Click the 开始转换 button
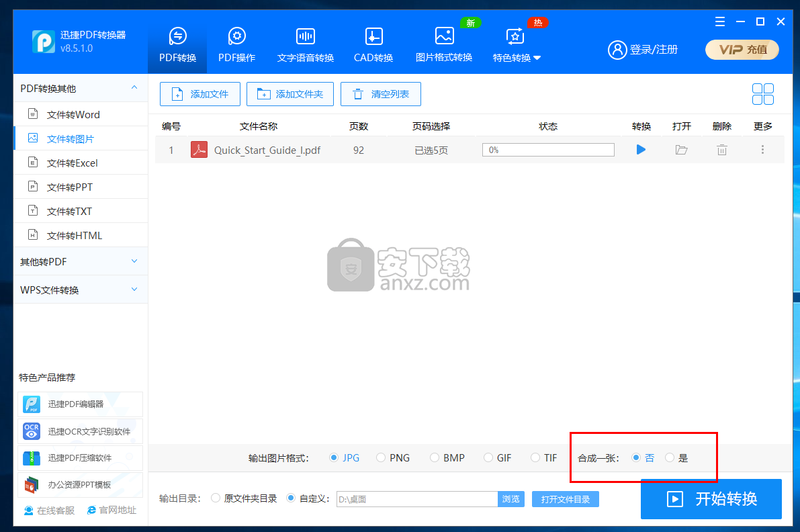 pos(711,498)
